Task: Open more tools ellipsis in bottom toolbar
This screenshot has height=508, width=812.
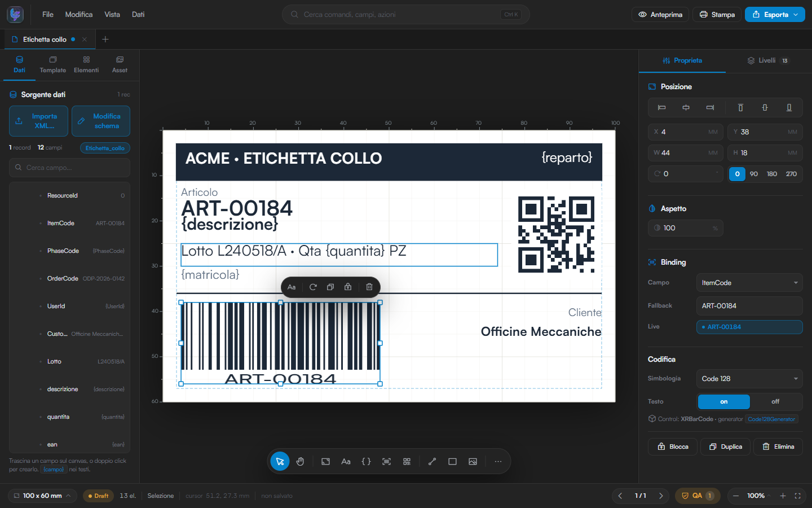Action: (x=498, y=461)
